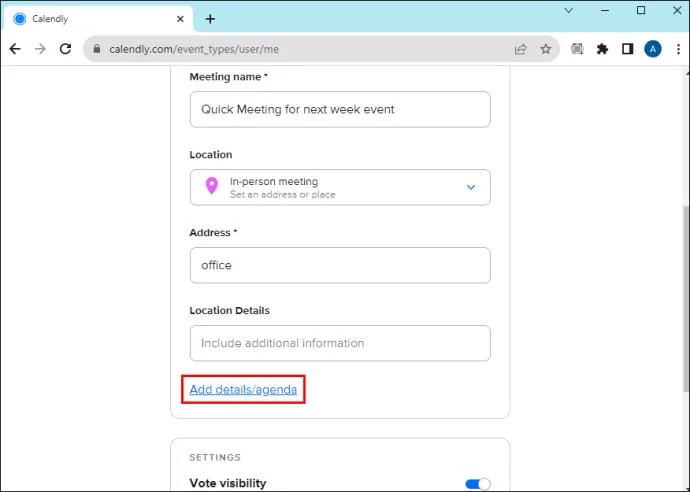Click the browser back arrow
This screenshot has height=492, width=690.
coord(15,49)
